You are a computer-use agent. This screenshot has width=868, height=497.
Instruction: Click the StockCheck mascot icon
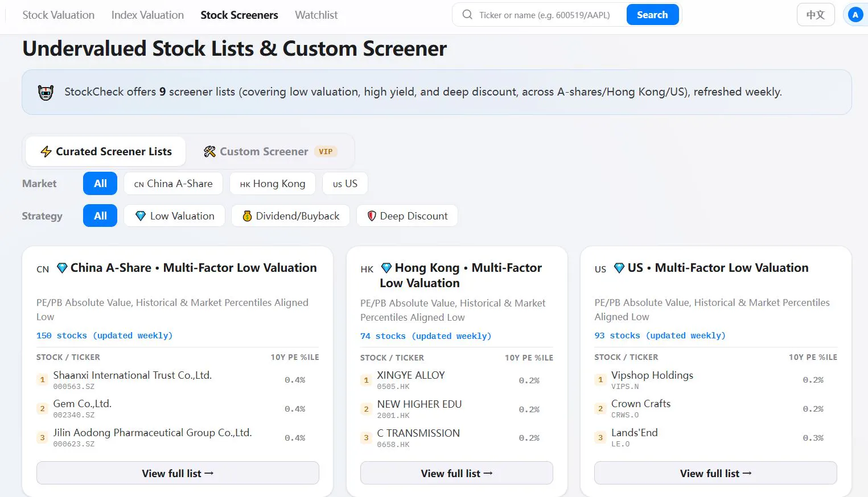point(46,92)
